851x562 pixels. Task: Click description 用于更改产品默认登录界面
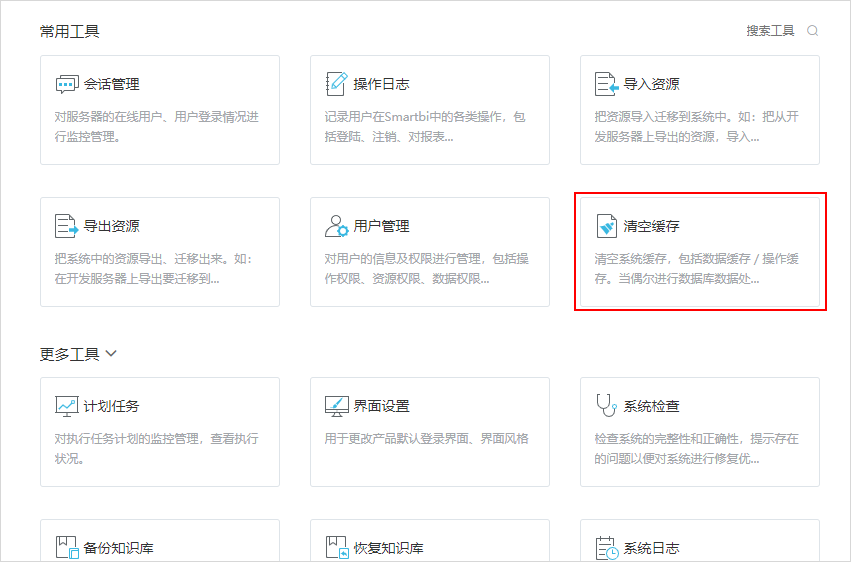(427, 438)
